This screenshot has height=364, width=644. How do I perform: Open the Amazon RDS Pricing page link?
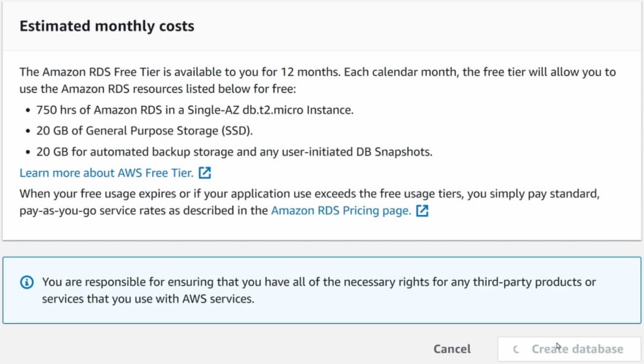[341, 211]
